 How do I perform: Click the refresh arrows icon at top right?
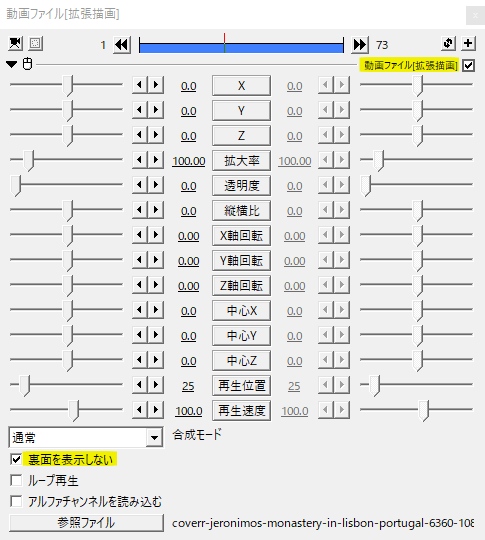click(x=448, y=44)
